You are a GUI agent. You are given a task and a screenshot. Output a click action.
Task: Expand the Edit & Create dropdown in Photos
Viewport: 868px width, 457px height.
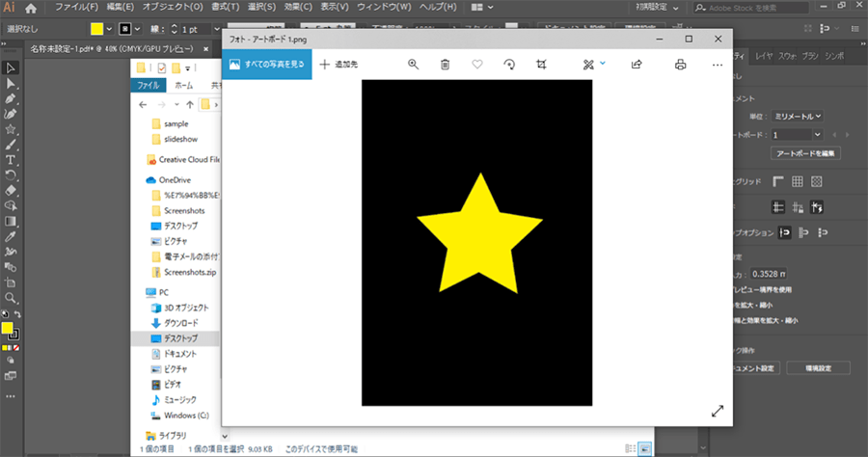coord(603,65)
